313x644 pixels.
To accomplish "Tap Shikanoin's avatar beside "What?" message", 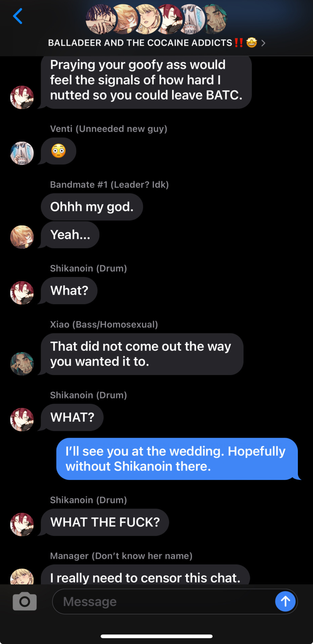I will (x=22, y=292).
